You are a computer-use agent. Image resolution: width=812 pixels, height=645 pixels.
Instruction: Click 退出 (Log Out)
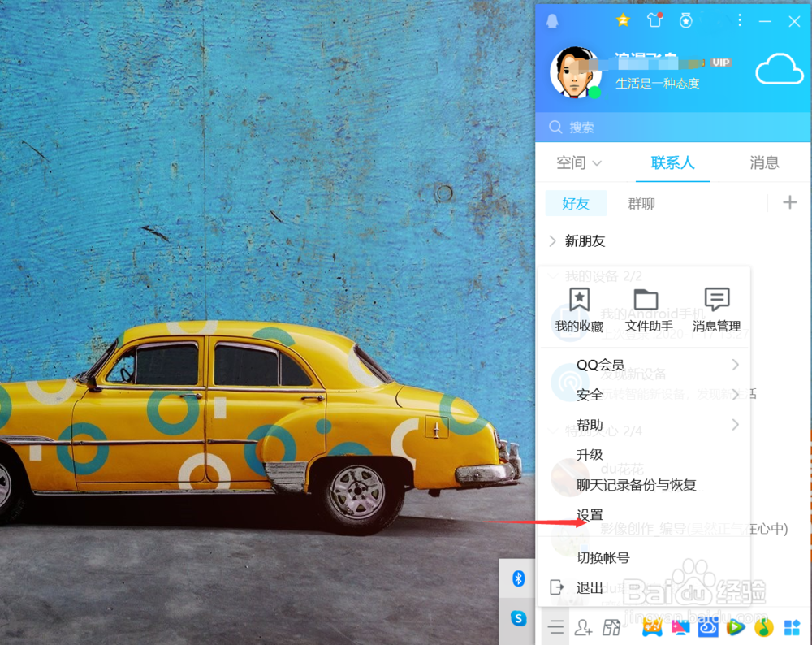pyautogui.click(x=590, y=587)
